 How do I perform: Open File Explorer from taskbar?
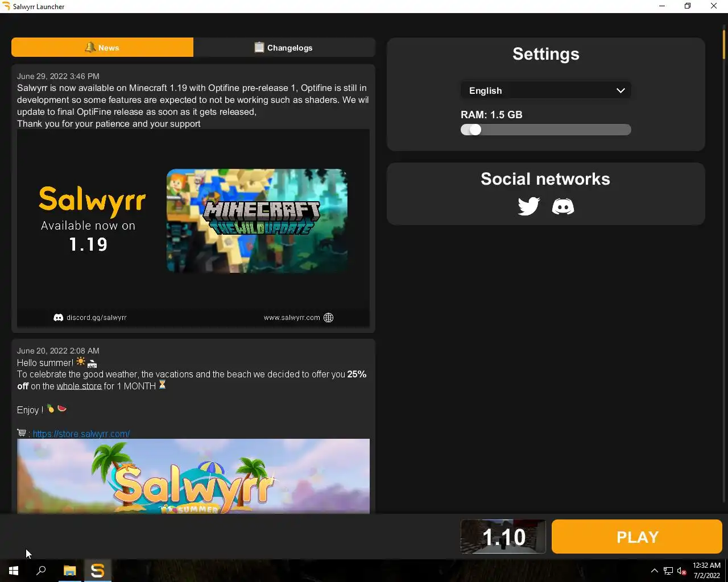click(x=69, y=571)
